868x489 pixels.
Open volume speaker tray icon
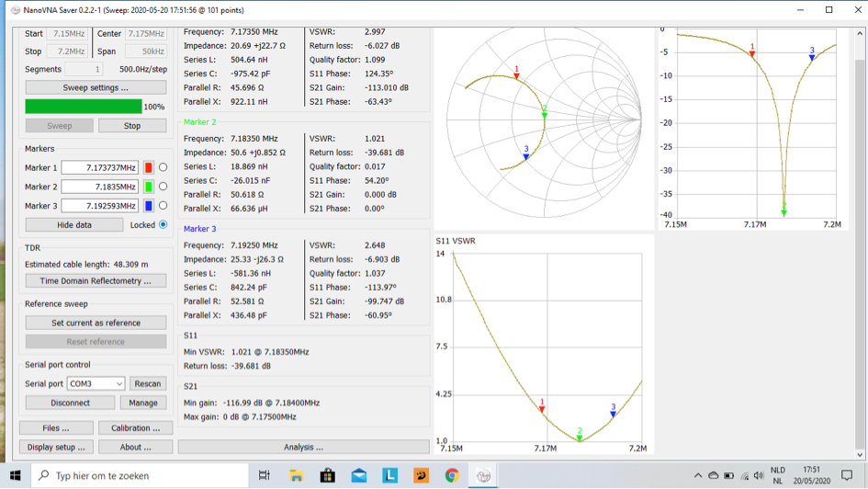coord(759,476)
